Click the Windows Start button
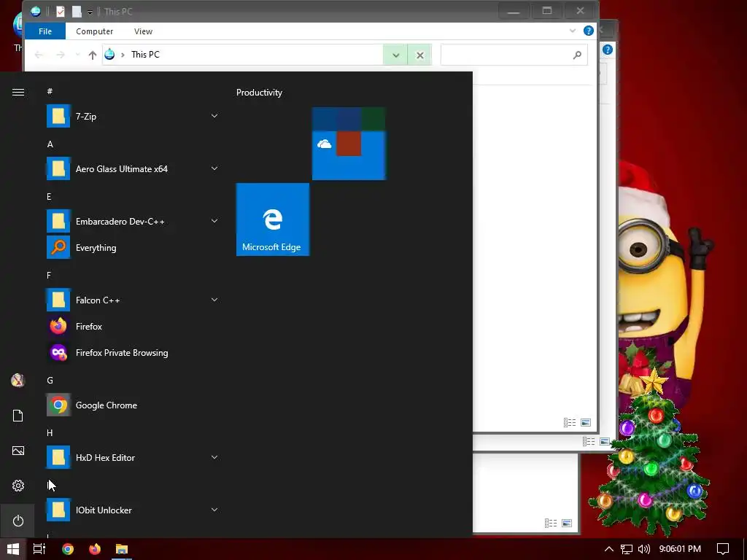The width and height of the screenshot is (747, 560). pyautogui.click(x=13, y=549)
